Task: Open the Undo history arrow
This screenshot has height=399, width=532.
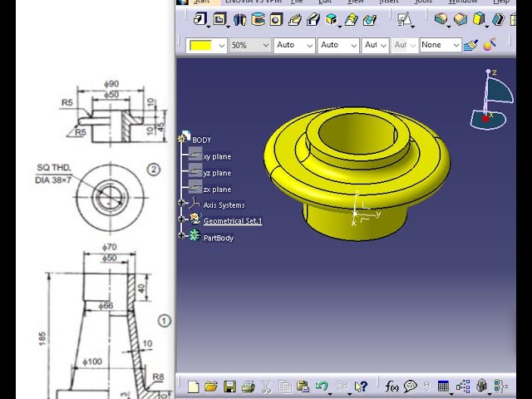Action: [330, 393]
